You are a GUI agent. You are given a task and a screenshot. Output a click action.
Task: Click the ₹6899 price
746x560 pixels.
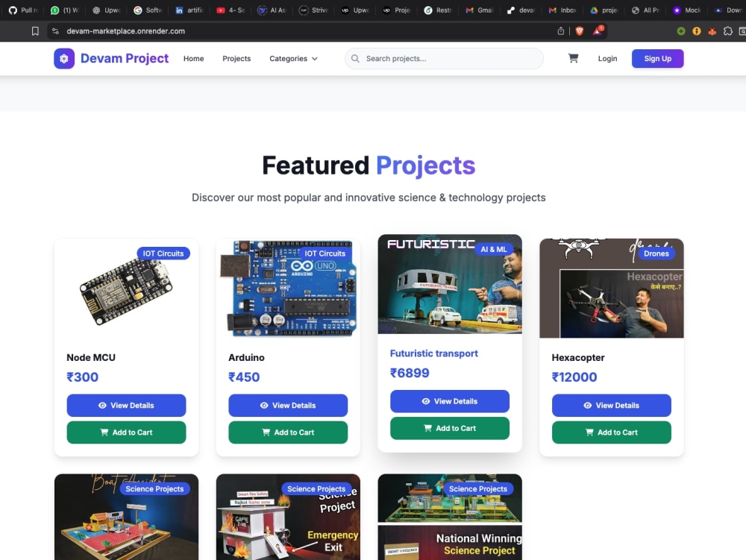pos(410,373)
